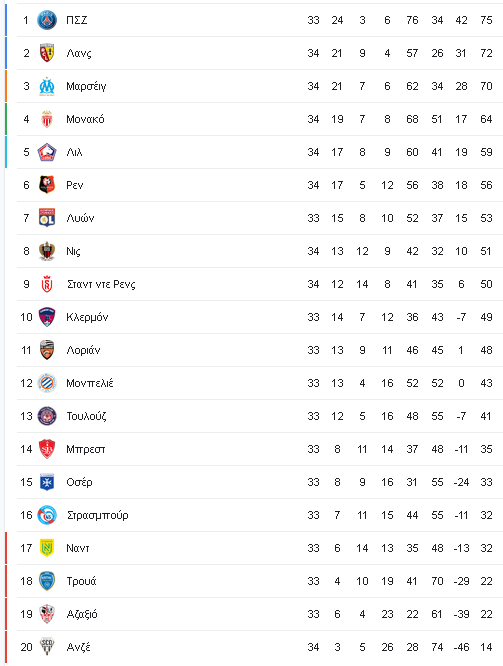Click the Μονπελιέ club logo
Image resolution: width=503 pixels, height=666 pixels.
point(47,383)
